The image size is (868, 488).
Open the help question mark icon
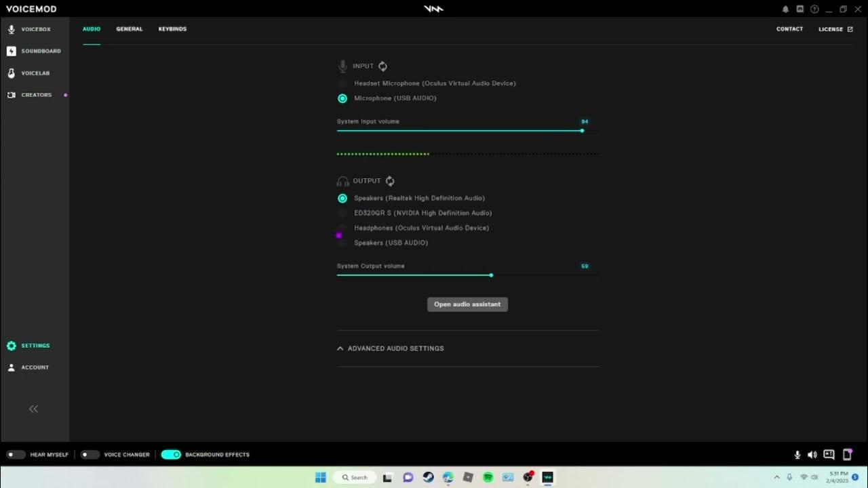tap(814, 9)
